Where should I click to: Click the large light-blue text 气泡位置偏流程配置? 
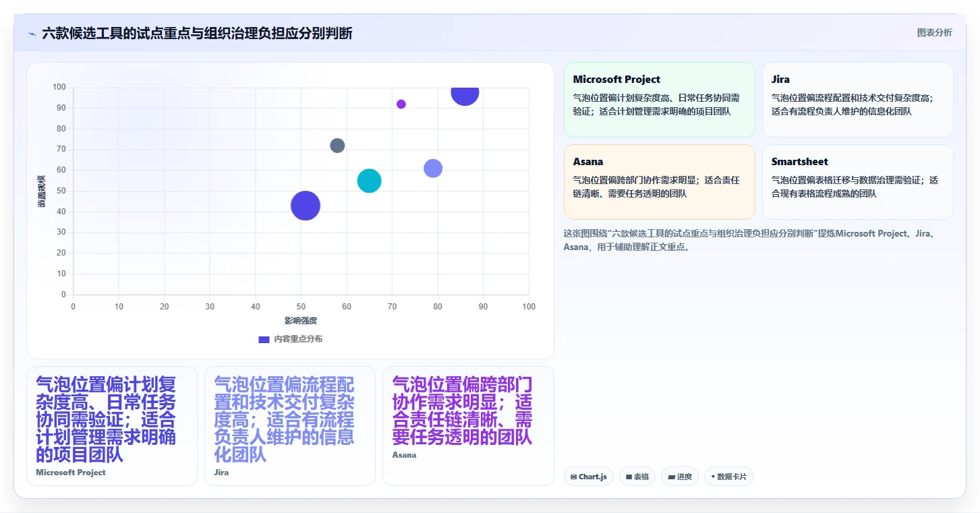click(x=284, y=419)
